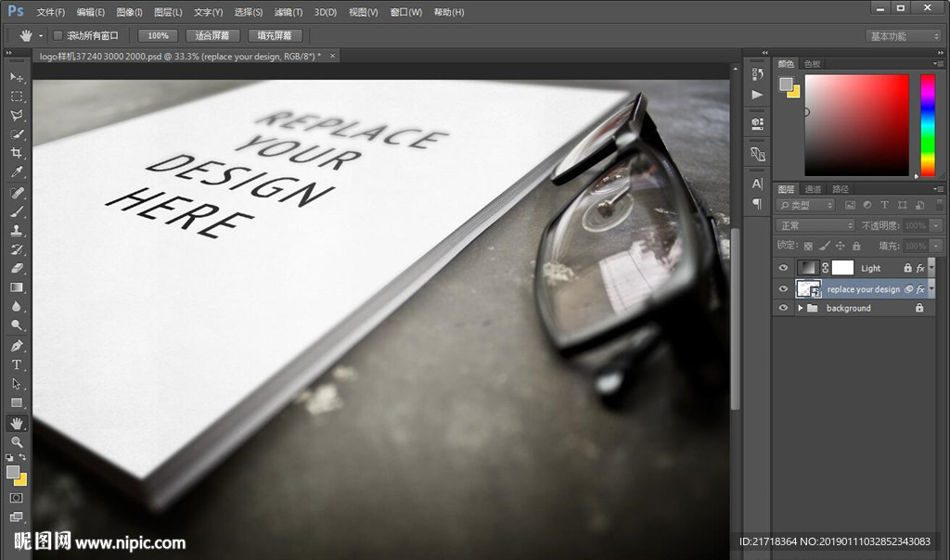
Task: Close the logo样机 document tab
Action: click(332, 56)
